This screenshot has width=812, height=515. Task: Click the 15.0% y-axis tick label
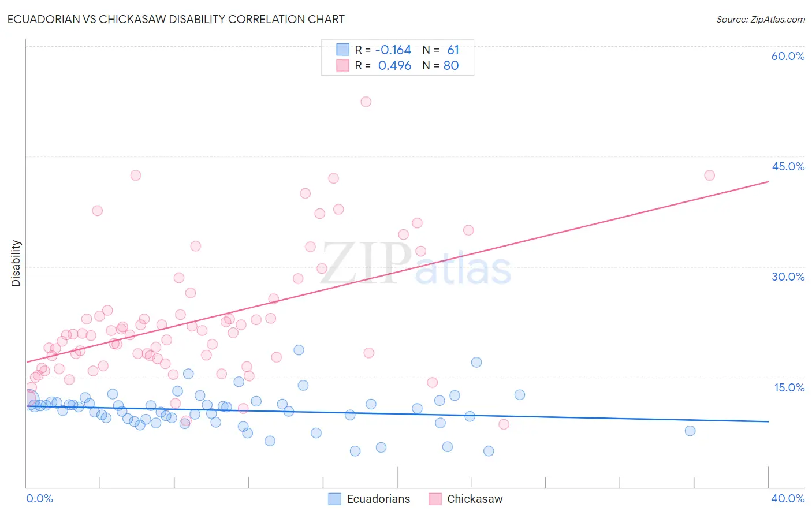[789, 387]
